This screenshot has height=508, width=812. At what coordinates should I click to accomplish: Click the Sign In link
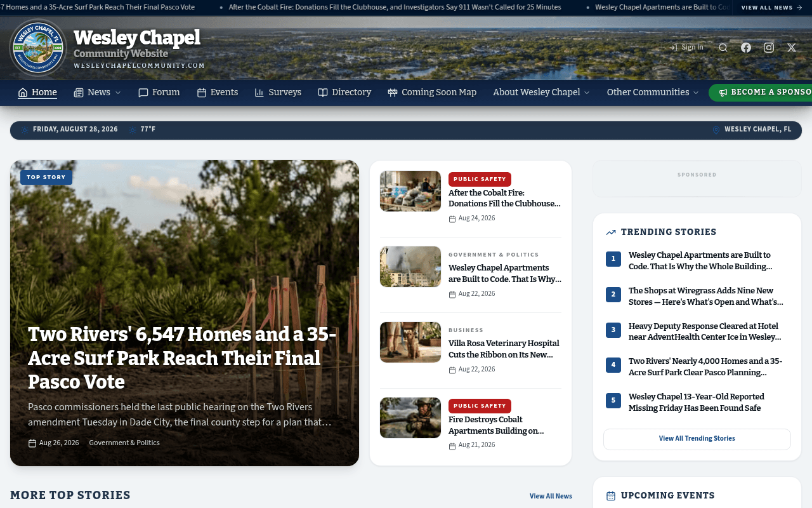pyautogui.click(x=687, y=48)
